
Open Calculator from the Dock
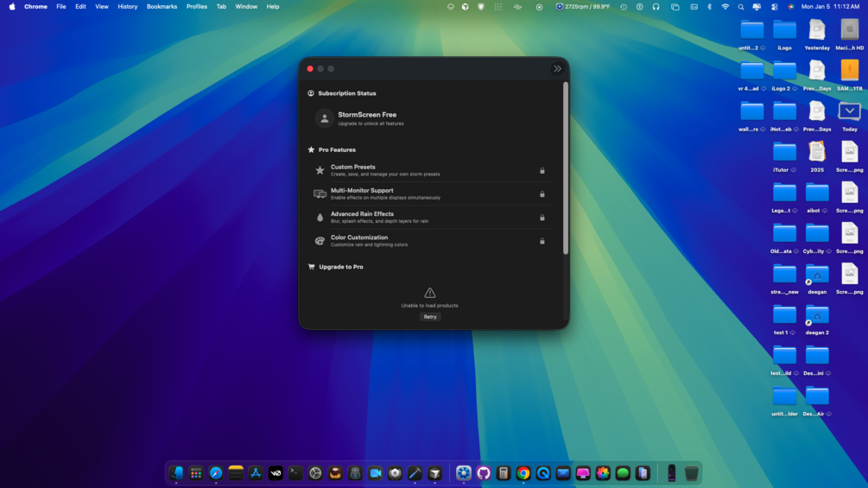coord(504,473)
